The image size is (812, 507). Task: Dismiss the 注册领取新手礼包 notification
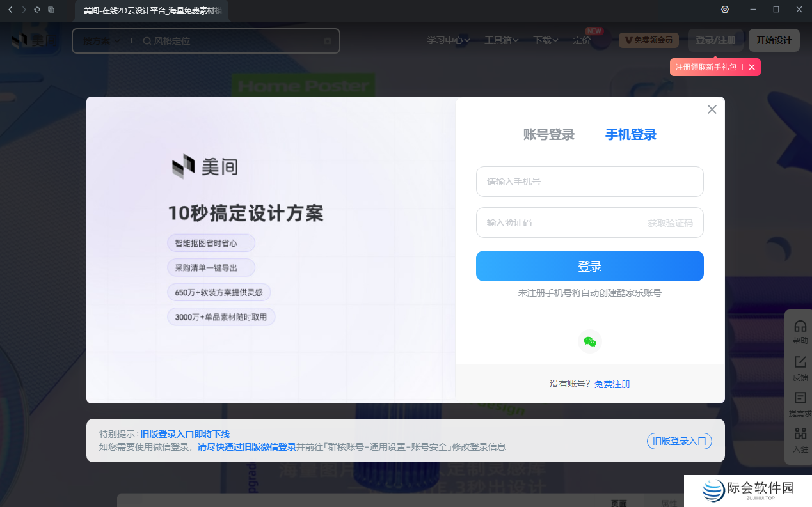(x=752, y=66)
